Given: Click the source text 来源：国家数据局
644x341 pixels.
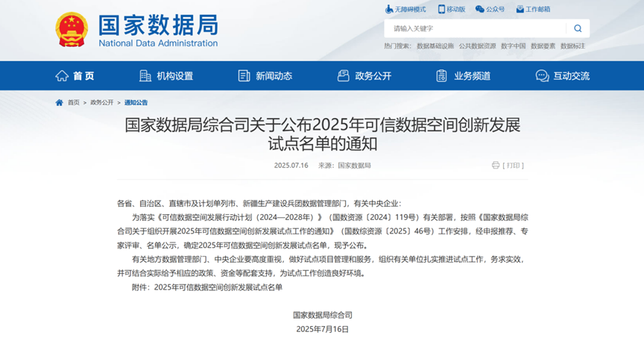Looking at the screenshot, I should [344, 166].
